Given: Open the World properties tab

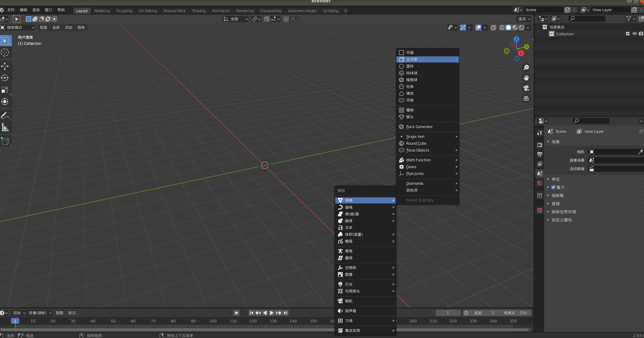Looking at the screenshot, I should tap(540, 183).
